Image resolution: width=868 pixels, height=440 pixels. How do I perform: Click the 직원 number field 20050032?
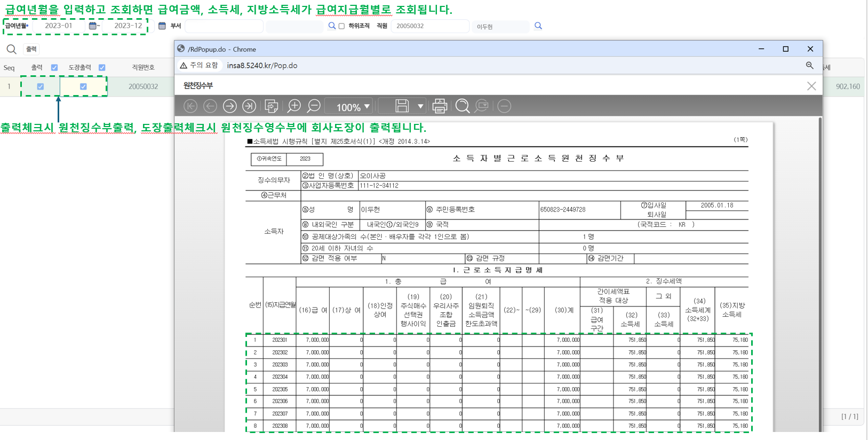click(x=429, y=26)
